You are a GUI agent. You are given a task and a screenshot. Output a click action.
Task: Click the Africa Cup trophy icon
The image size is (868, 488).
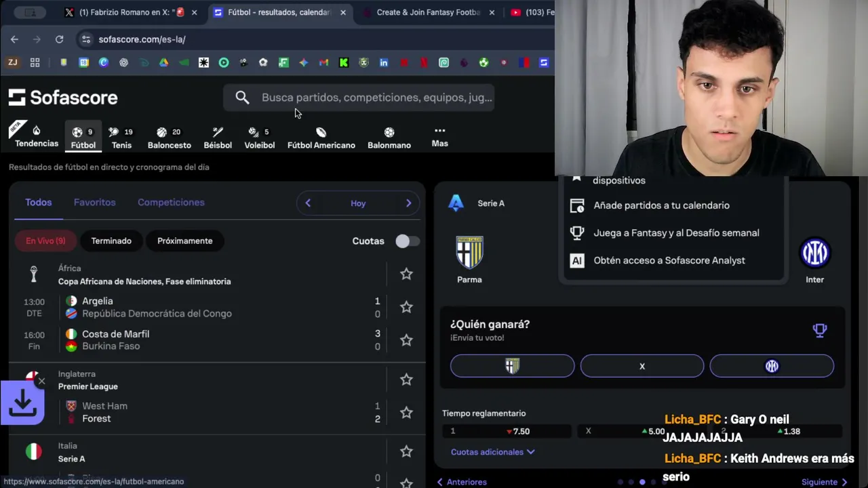(x=33, y=274)
